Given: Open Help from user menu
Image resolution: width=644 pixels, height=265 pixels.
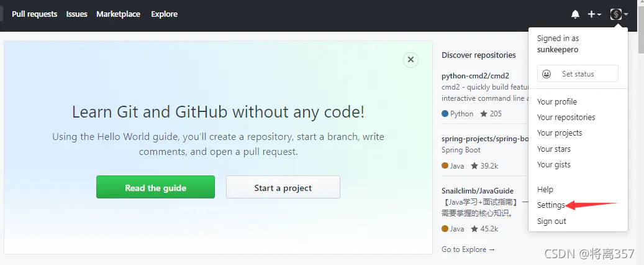Looking at the screenshot, I should [545, 189].
